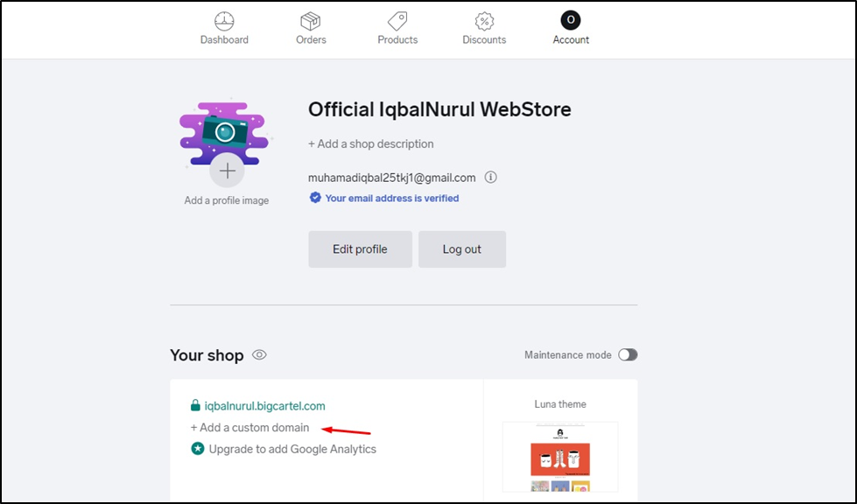Click + Add a custom domain
Viewport: 857px width, 504px height.
(249, 428)
